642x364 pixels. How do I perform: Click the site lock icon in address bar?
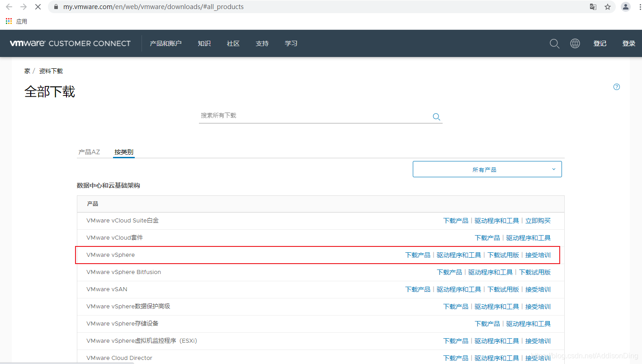(56, 7)
